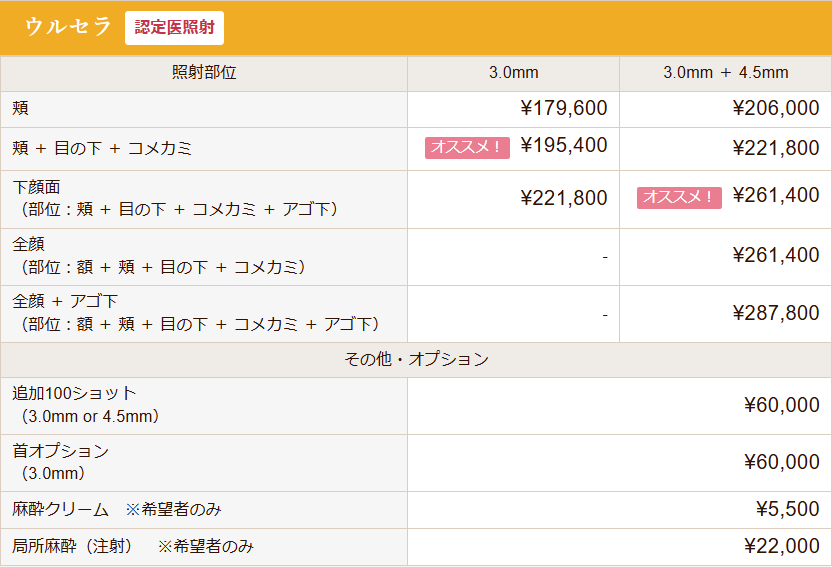Select the 3.0mm column header
Viewport: 832px width, 567px height.
[x=513, y=73]
